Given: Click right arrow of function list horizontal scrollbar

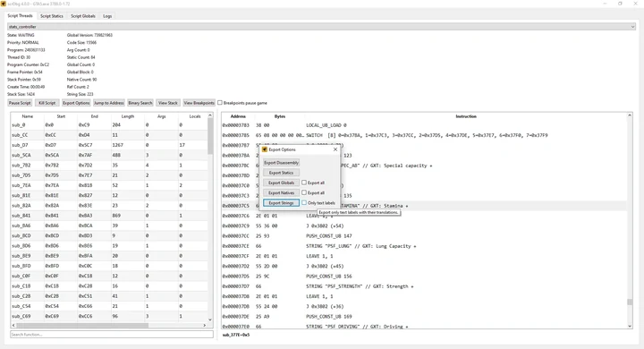Looking at the screenshot, I should pyautogui.click(x=205, y=325).
